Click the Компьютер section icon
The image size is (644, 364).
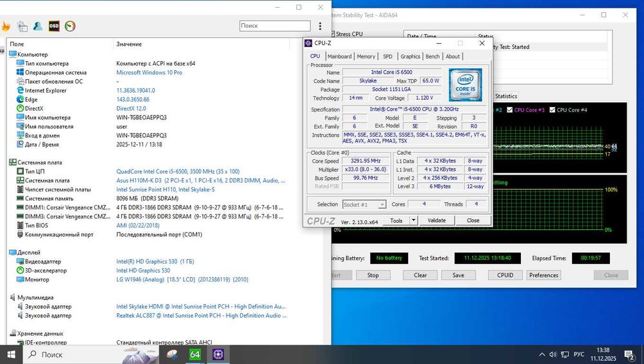pyautogui.click(x=13, y=54)
